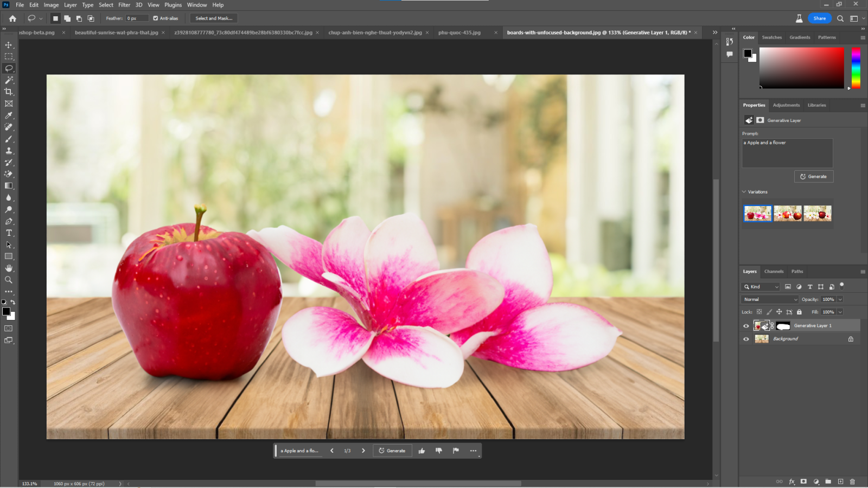Hide Generative Layer 1 visibility eye

tap(746, 326)
